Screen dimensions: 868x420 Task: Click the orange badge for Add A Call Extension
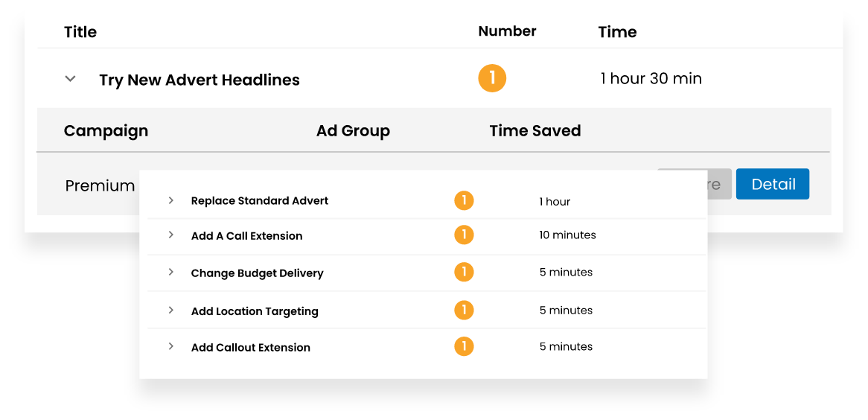[464, 235]
